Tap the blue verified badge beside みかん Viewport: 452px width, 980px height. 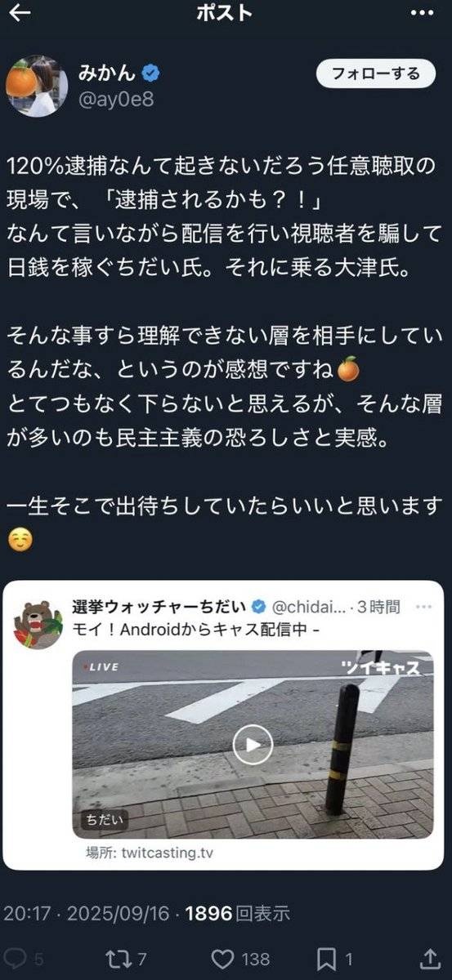[150, 73]
